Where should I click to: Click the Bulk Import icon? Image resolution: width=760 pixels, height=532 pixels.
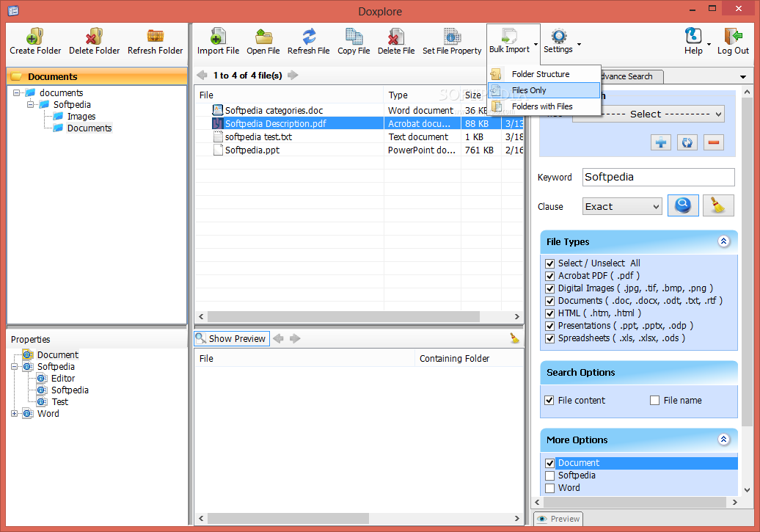509,35
